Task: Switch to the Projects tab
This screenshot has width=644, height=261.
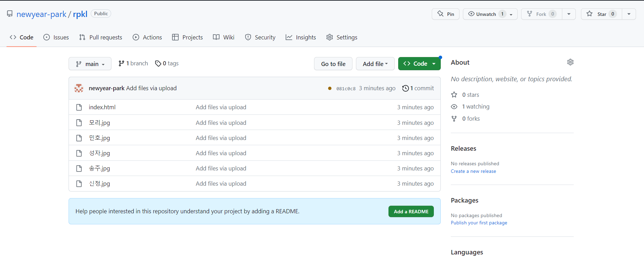Action: [187, 37]
